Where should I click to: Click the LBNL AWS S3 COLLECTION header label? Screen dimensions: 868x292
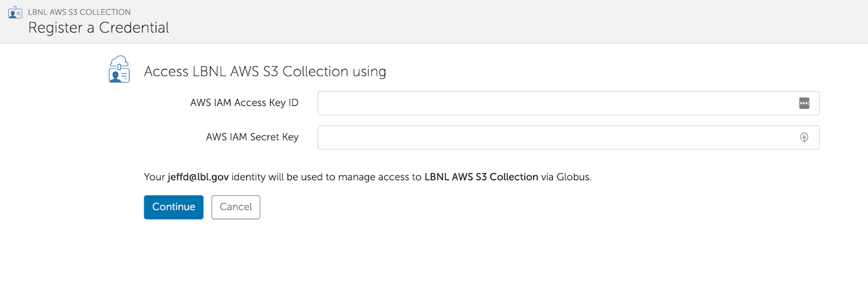(x=79, y=12)
